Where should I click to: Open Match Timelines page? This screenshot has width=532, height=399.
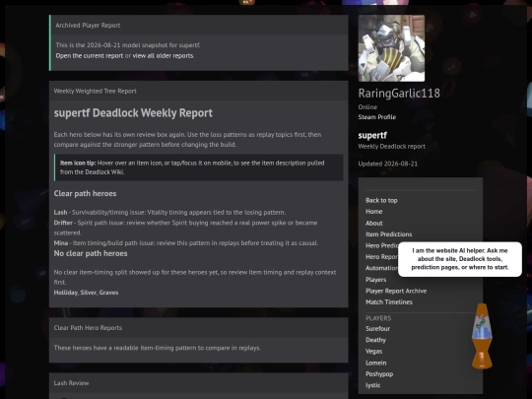point(389,302)
